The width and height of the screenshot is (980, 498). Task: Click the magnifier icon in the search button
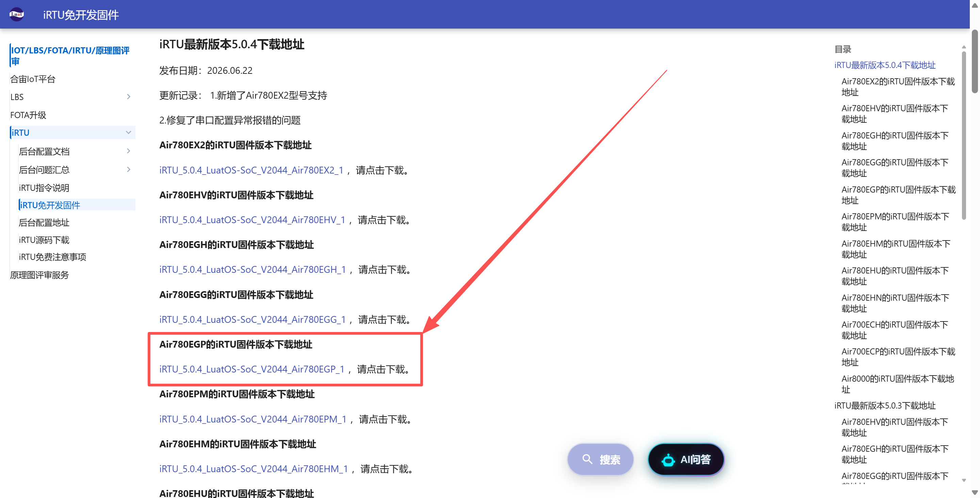pos(587,459)
